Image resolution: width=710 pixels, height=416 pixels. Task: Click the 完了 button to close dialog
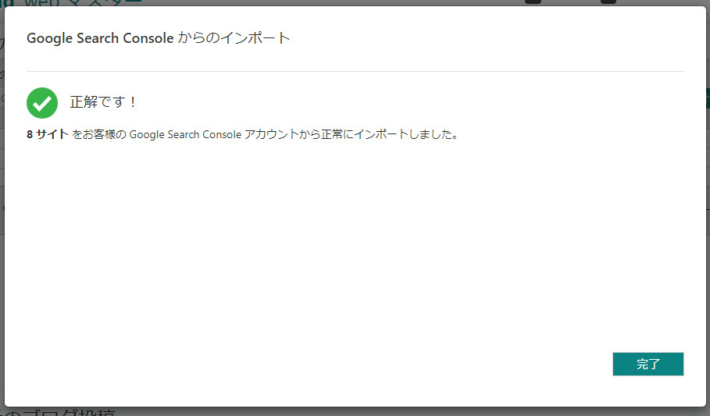[647, 364]
